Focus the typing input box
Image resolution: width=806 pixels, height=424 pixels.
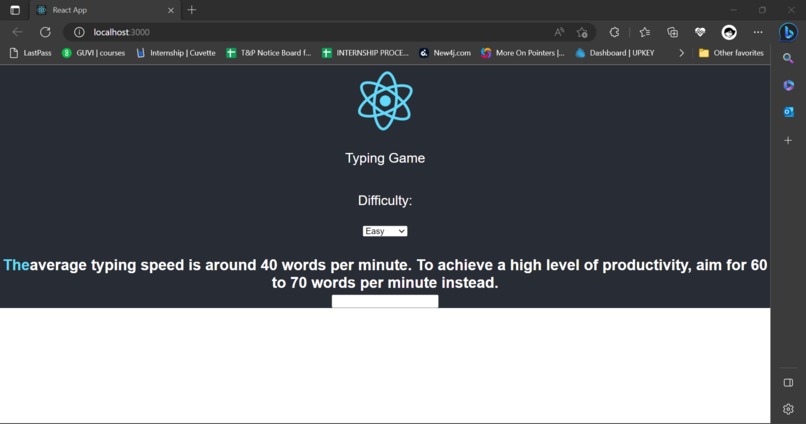385,301
